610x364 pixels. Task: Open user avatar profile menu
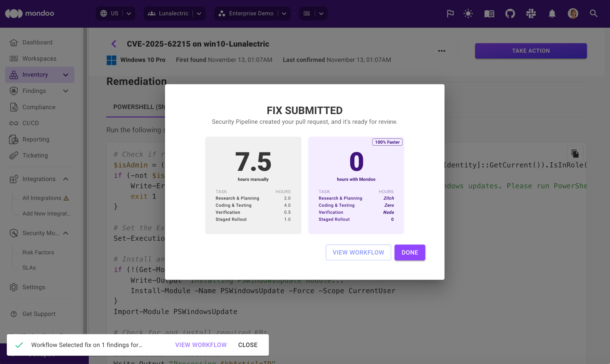point(572,13)
